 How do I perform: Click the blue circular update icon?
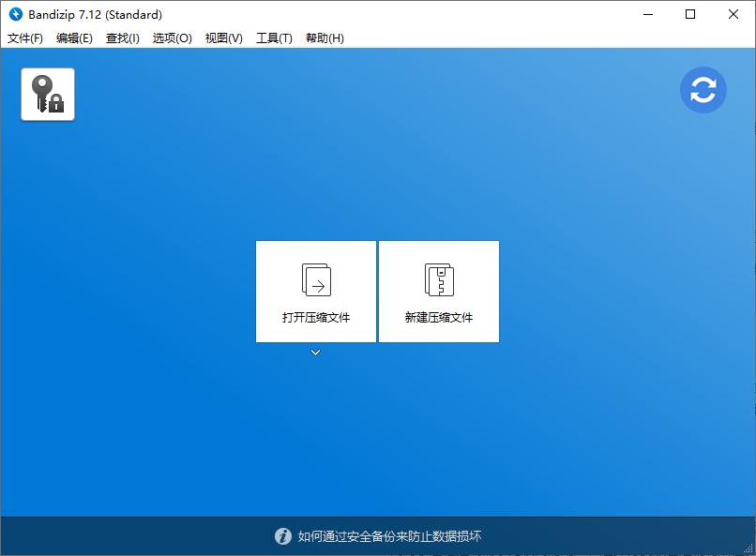point(703,90)
